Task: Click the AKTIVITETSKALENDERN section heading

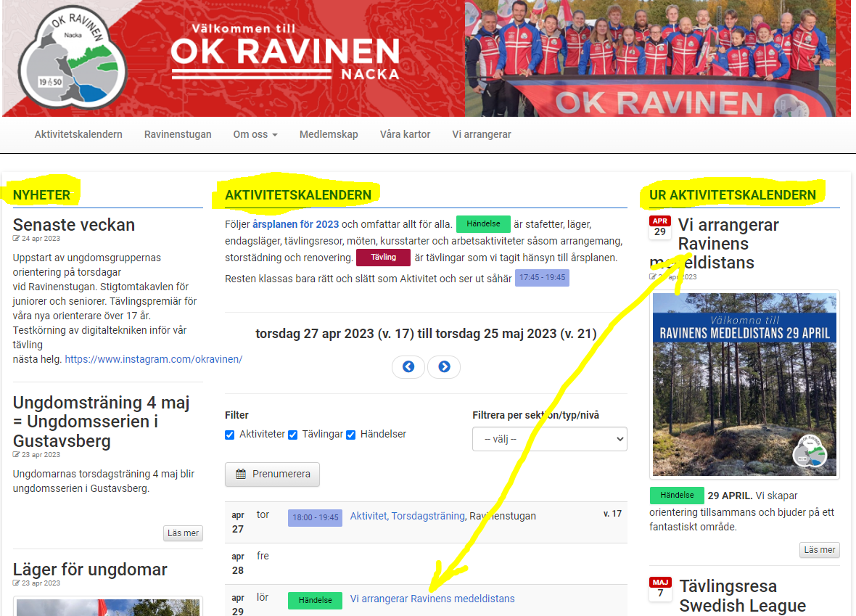Action: click(x=298, y=195)
